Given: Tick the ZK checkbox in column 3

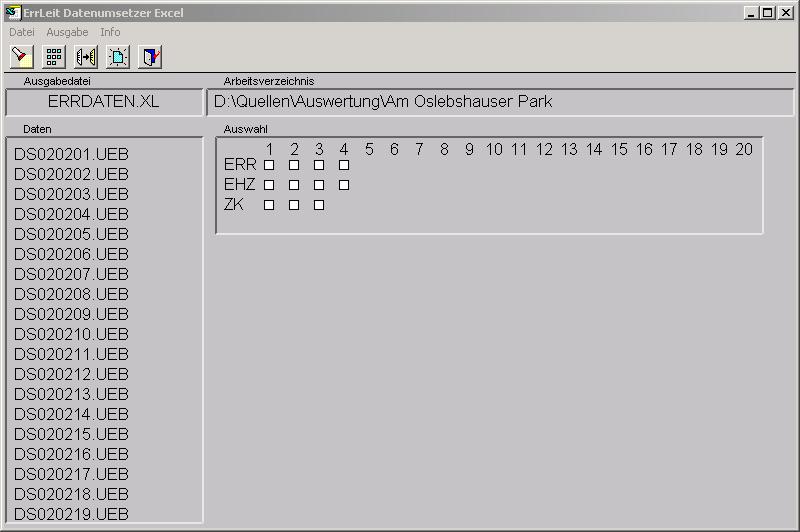Looking at the screenshot, I should point(319,205).
